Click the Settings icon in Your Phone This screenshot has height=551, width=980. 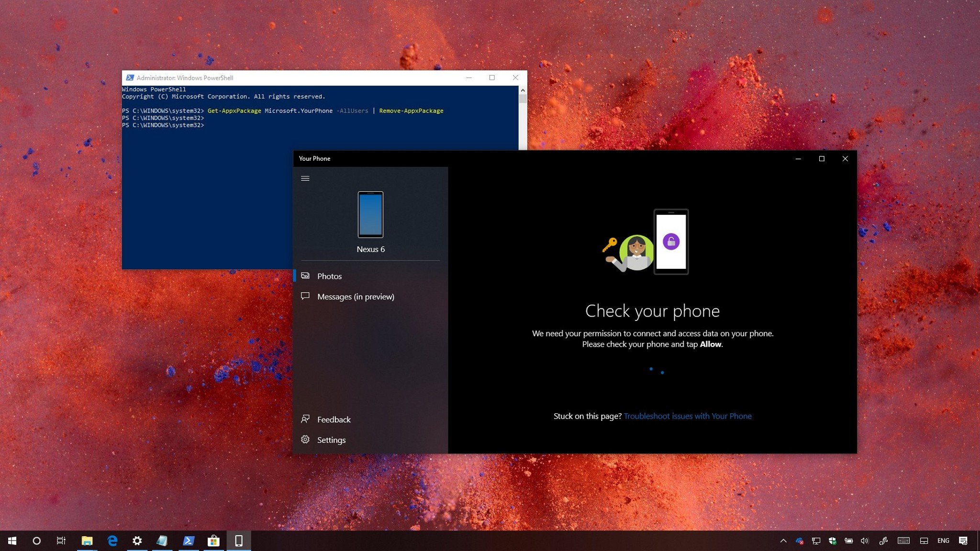(x=305, y=440)
